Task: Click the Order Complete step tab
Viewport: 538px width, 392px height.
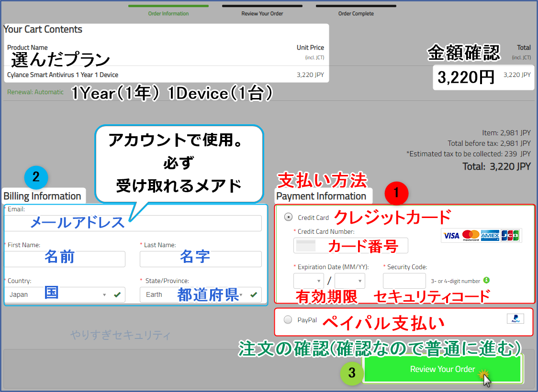Action: tap(356, 11)
